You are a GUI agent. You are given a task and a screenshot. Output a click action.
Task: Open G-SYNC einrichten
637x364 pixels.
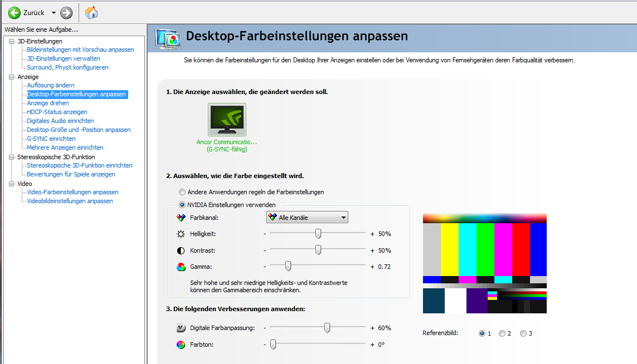pyautogui.click(x=51, y=139)
